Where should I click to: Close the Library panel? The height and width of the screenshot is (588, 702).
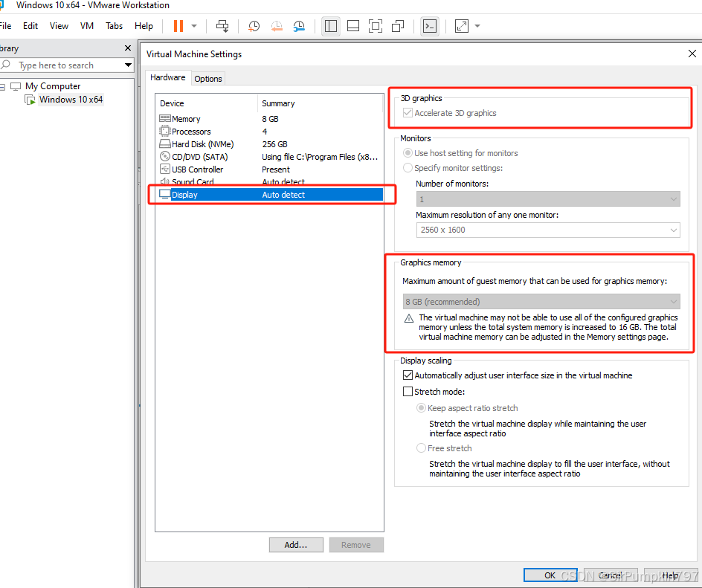pos(128,48)
